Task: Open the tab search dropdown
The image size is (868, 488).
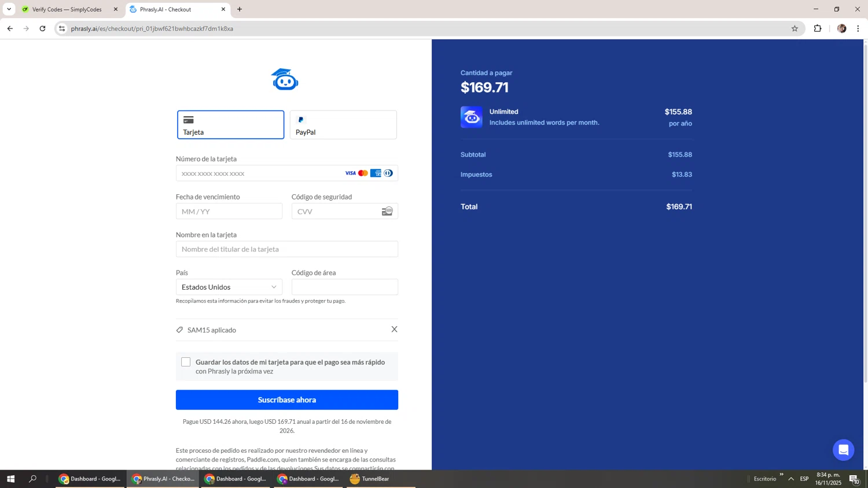Action: (x=9, y=9)
